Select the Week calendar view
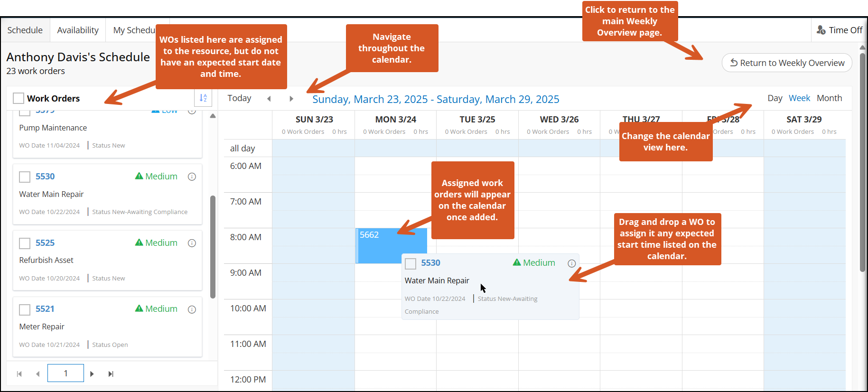The image size is (868, 392). click(799, 98)
